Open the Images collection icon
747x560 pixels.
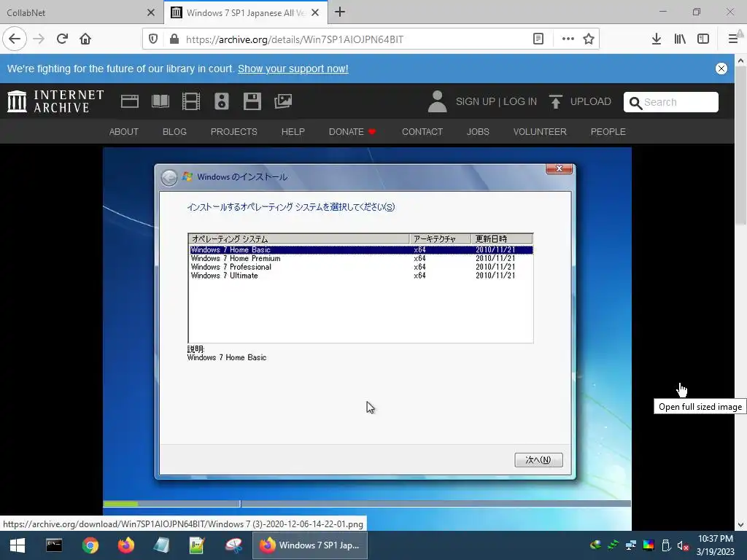tap(283, 101)
